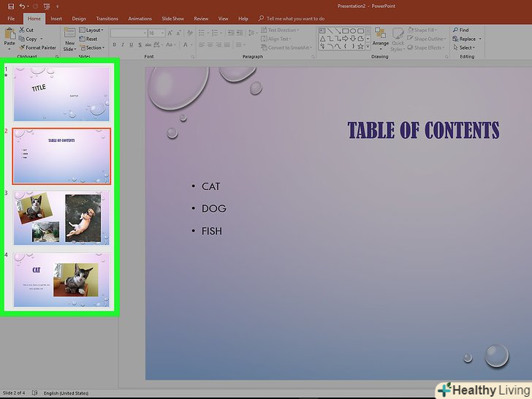Toggle Underline formatting

point(131,45)
